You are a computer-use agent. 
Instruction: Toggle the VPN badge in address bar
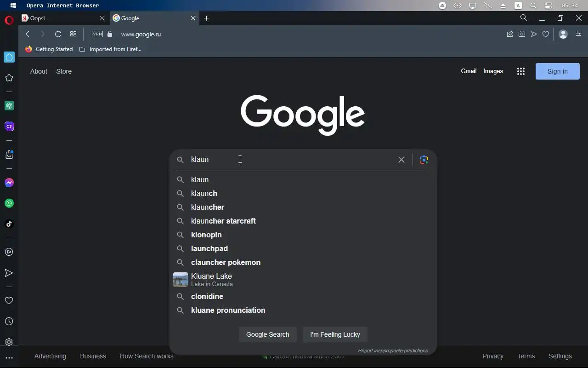97,34
